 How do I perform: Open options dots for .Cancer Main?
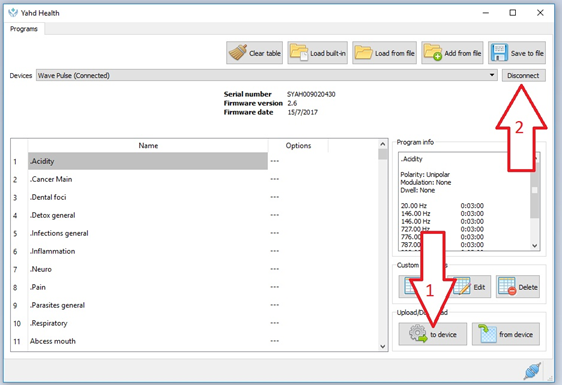pyautogui.click(x=275, y=179)
